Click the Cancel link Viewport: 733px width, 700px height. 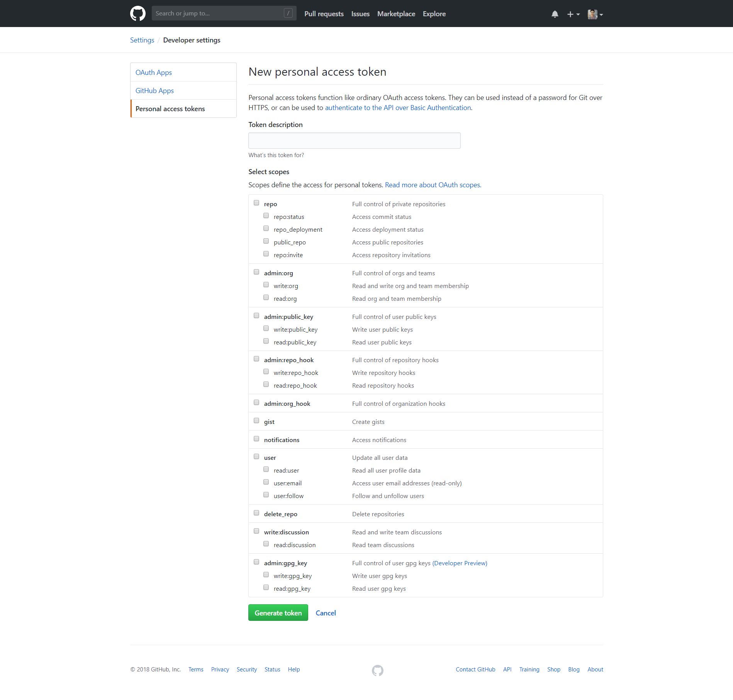[326, 613]
